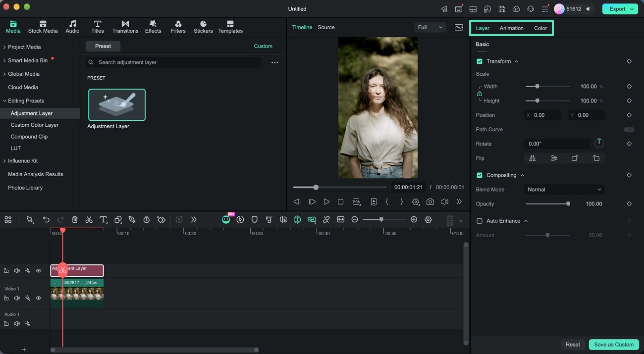
Task: Toggle the Path Curve switch
Action: click(629, 130)
